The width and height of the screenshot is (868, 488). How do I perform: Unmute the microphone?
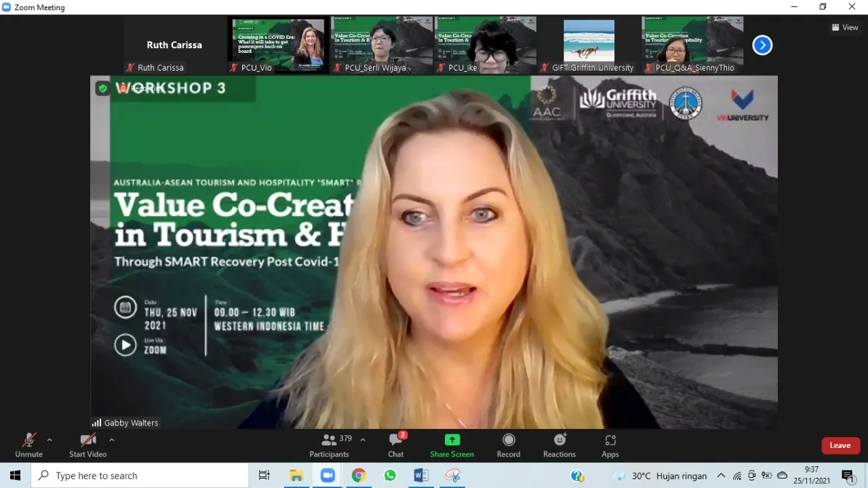(28, 445)
